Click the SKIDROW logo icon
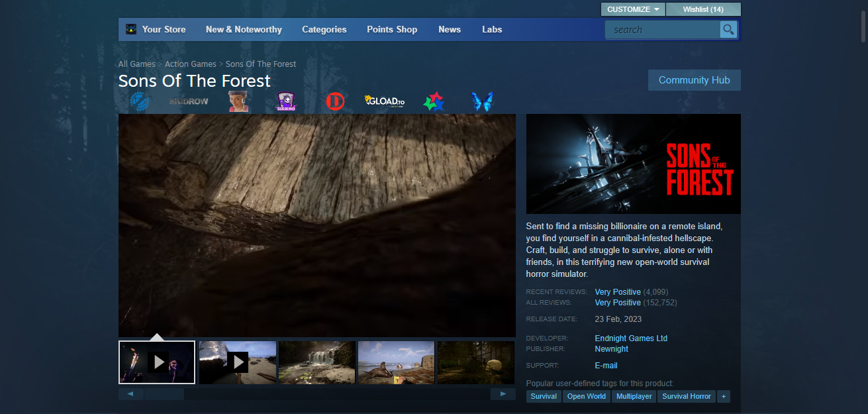The image size is (868, 414). [x=189, y=101]
